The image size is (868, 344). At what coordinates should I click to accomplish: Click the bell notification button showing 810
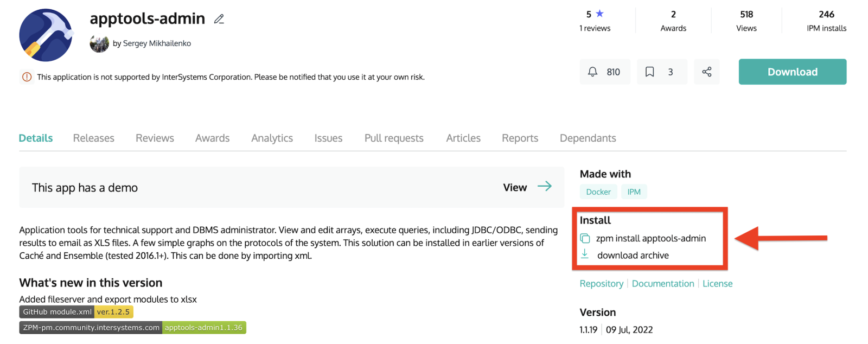coord(605,72)
